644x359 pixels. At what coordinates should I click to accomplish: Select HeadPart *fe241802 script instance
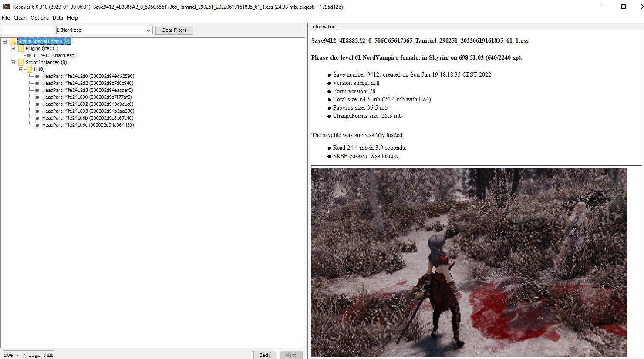coord(88,104)
